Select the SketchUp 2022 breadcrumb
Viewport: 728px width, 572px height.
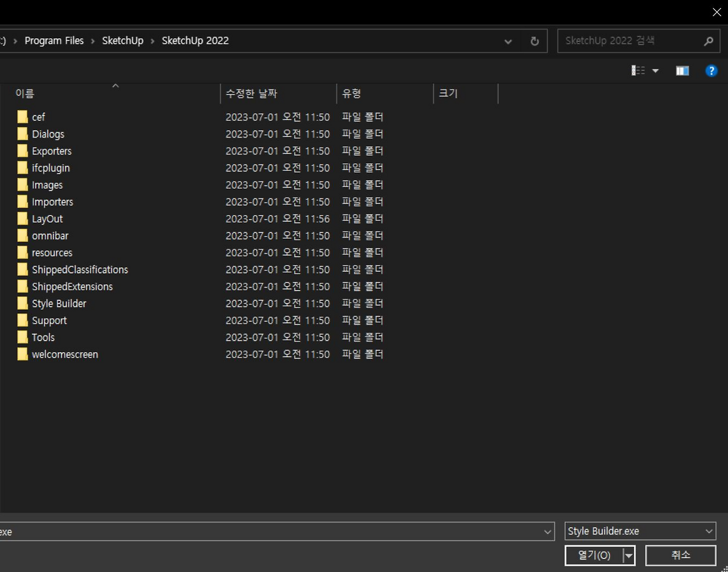click(x=195, y=41)
